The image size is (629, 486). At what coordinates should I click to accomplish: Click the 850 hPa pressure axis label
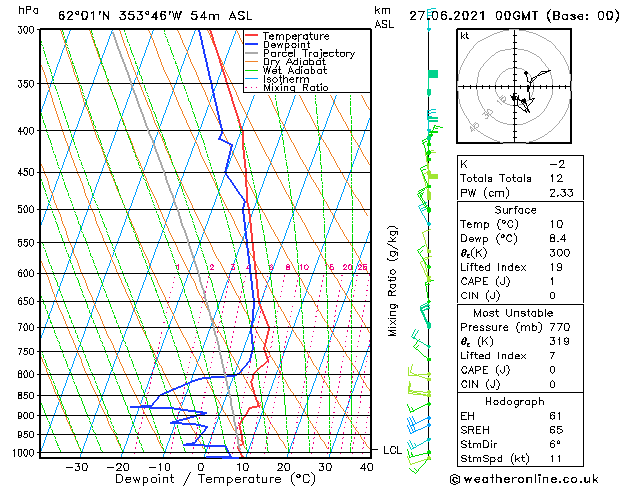pos(28,395)
